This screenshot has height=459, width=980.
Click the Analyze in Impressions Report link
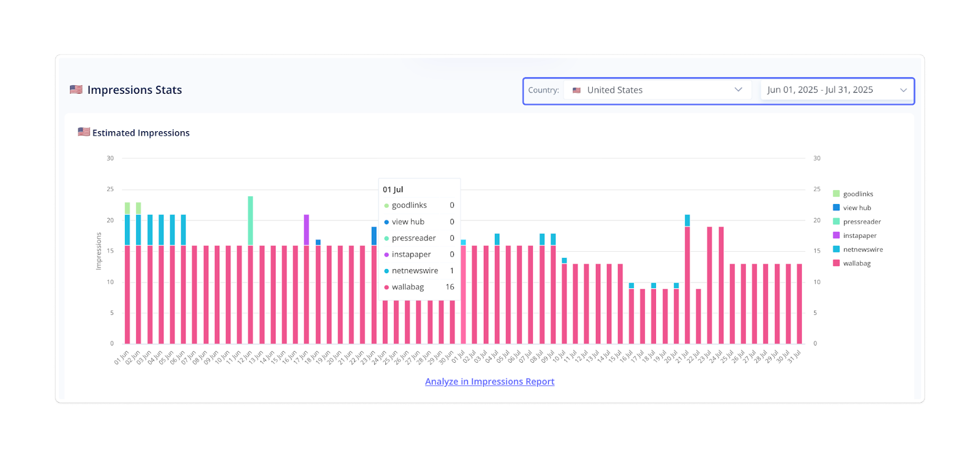(489, 381)
